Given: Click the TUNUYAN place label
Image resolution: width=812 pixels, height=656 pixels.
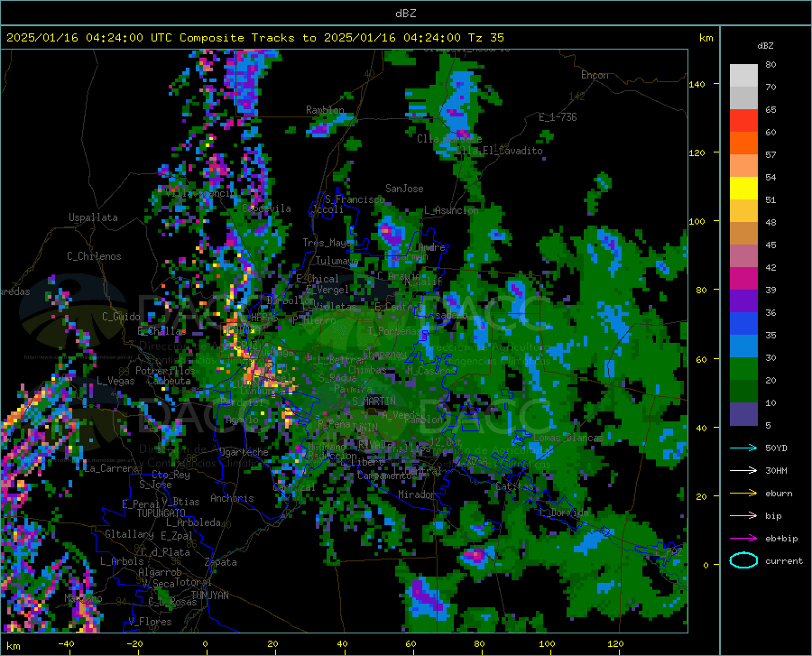Looking at the screenshot, I should 209,596.
